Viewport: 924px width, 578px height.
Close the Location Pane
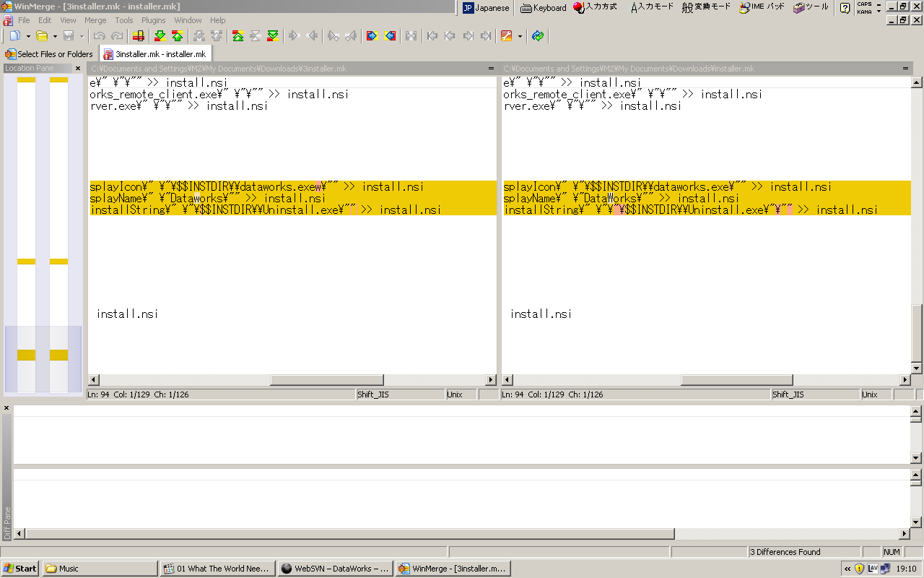tap(77, 69)
